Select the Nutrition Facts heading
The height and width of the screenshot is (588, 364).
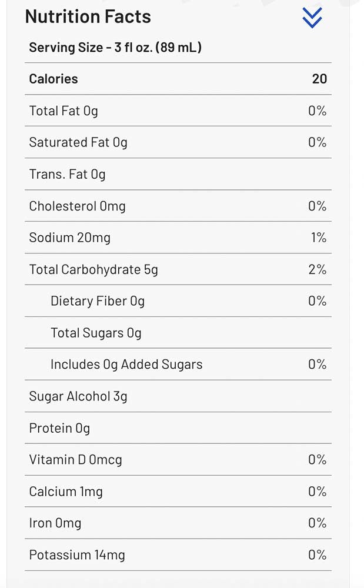87,16
